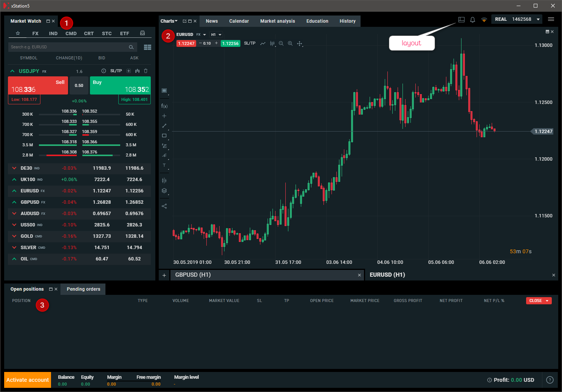The width and height of the screenshot is (562, 392).
Task: Select the text annotation tool
Action: click(164, 166)
